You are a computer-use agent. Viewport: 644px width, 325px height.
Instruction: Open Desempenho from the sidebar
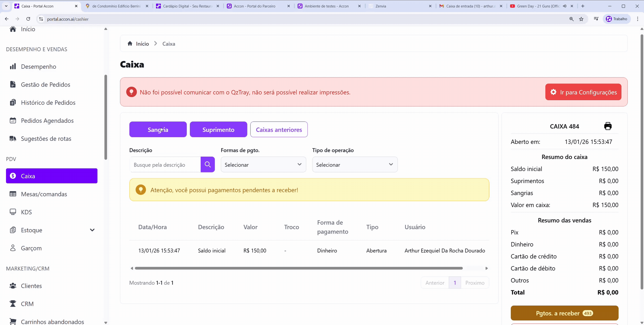click(x=38, y=66)
